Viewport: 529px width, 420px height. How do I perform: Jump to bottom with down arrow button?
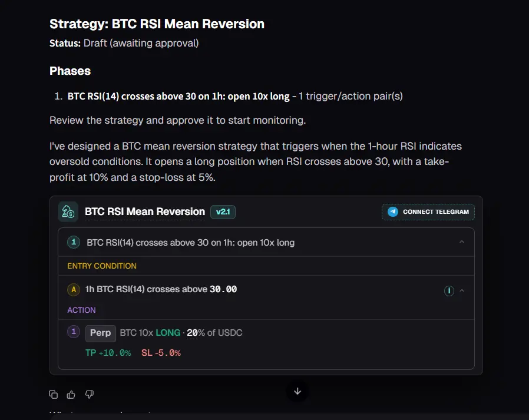[x=297, y=391]
